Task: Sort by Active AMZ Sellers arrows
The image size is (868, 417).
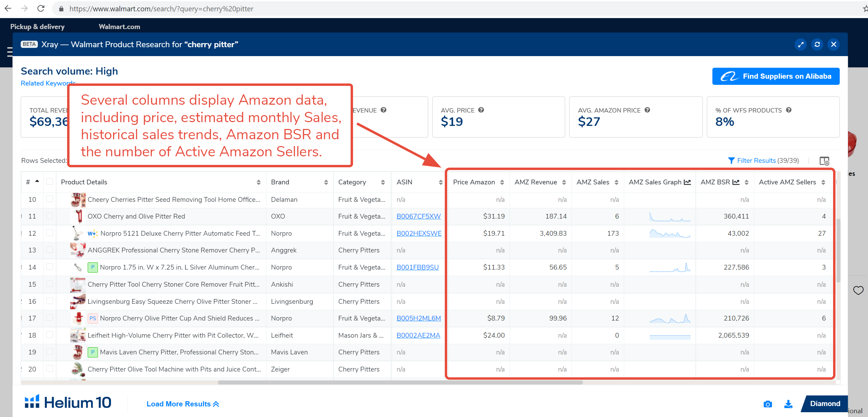Action: click(823, 182)
